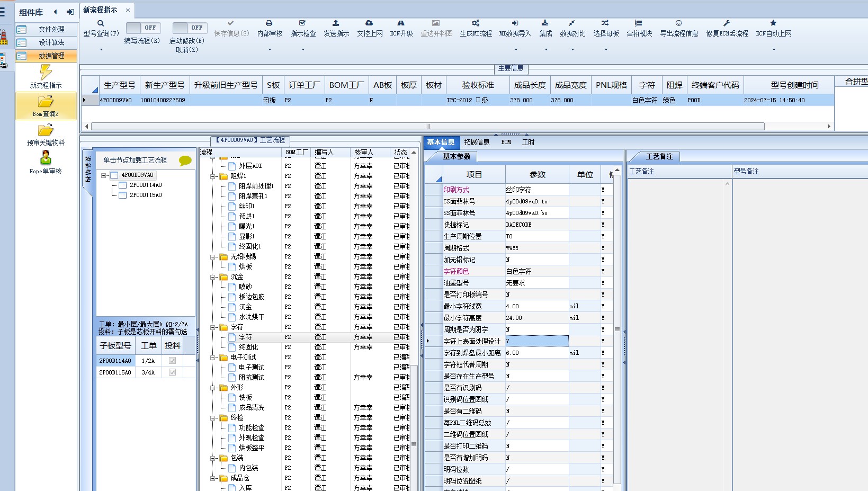868x491 pixels.
Task: Click the 文控上网 cloud upload icon
Action: point(369,23)
